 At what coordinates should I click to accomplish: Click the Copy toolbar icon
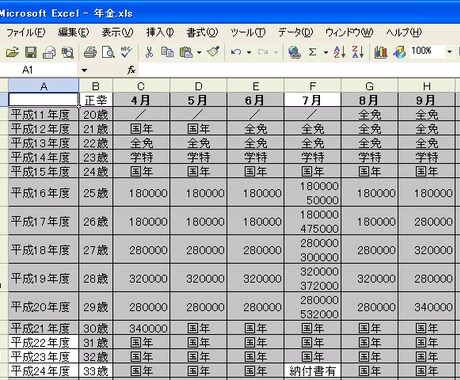(x=167, y=52)
